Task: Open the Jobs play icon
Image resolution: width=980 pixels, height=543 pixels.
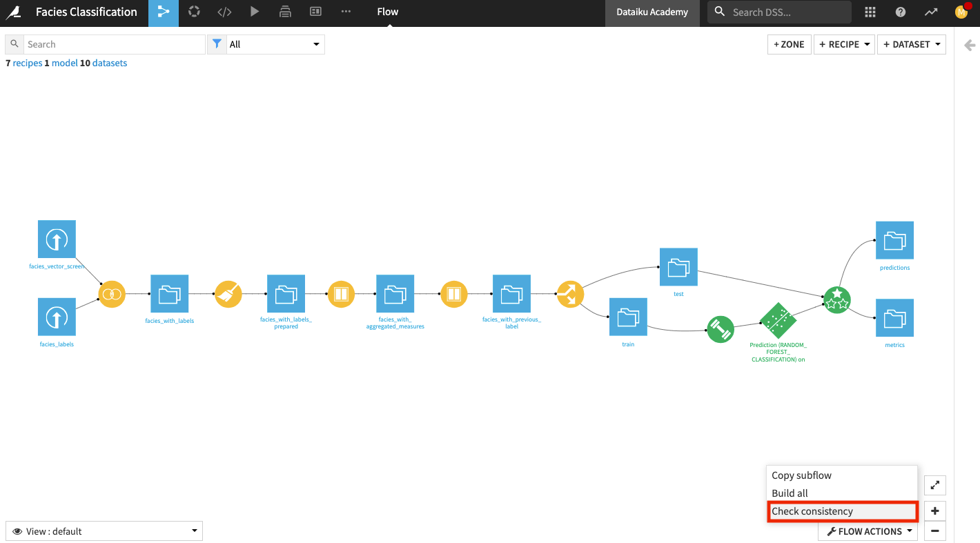Action: tap(255, 12)
